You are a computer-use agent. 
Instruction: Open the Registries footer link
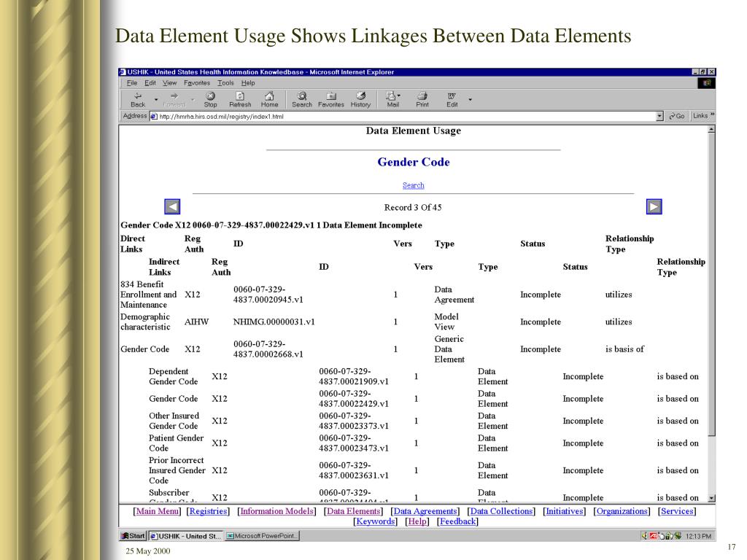coord(208,511)
